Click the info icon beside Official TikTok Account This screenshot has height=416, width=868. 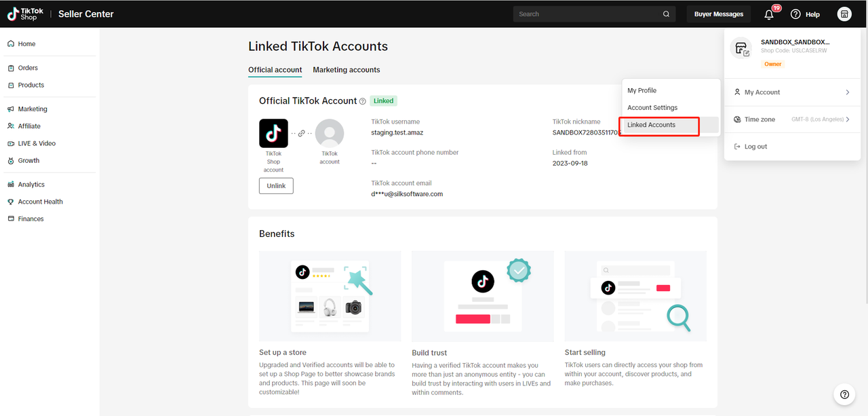(363, 101)
